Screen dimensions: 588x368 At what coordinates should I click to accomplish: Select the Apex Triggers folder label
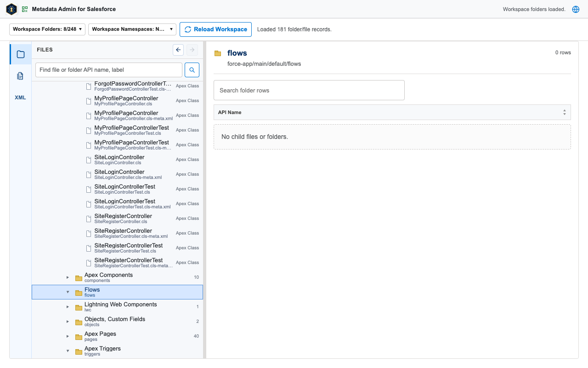tap(102, 349)
